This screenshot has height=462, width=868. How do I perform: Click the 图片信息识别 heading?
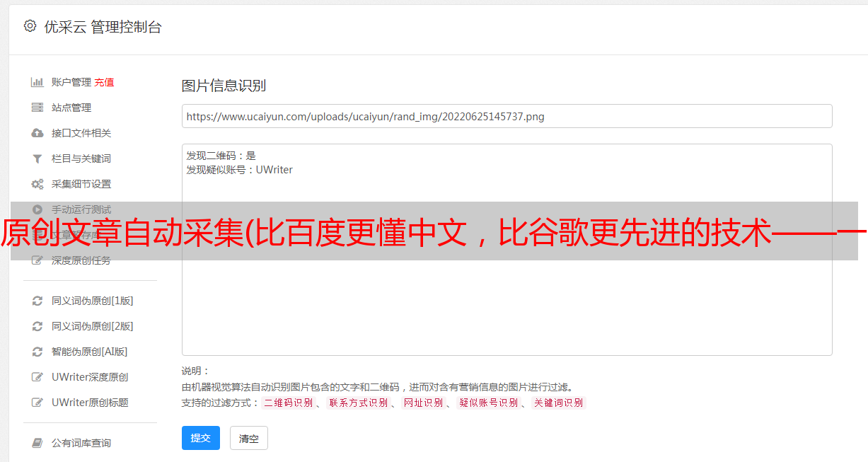(x=224, y=86)
